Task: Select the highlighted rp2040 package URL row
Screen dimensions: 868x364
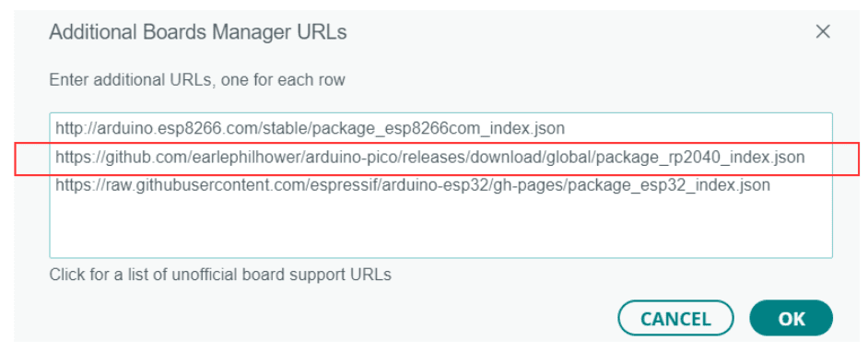Action: (x=440, y=158)
